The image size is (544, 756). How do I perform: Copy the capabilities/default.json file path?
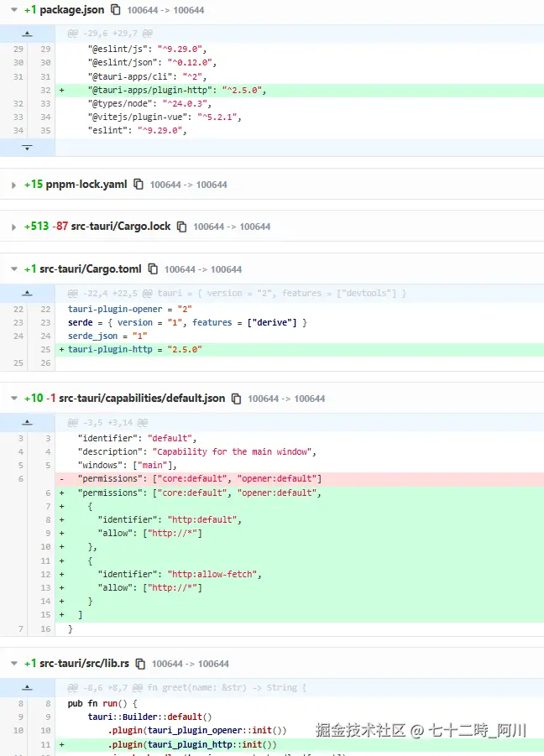[236, 399]
